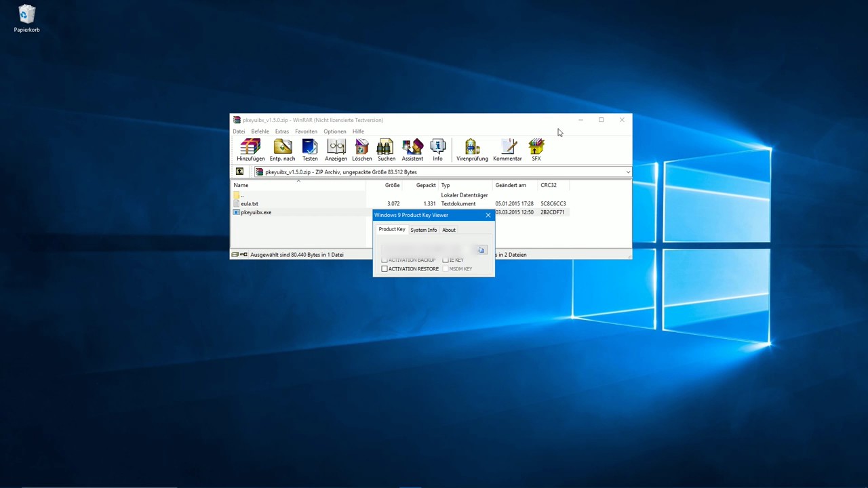
Task: Sort by the Geändert am column header
Action: pyautogui.click(x=515, y=185)
